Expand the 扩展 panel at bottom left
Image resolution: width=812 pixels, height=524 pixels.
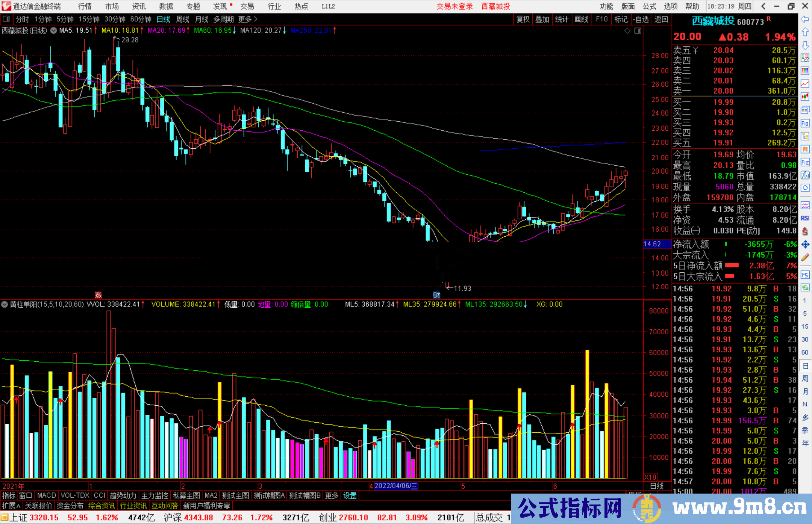point(11,506)
